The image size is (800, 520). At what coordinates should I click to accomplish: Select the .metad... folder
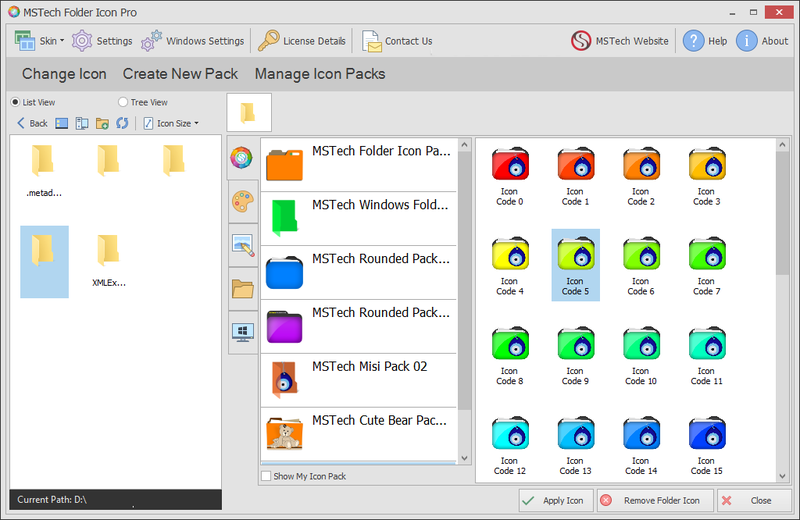point(44,171)
